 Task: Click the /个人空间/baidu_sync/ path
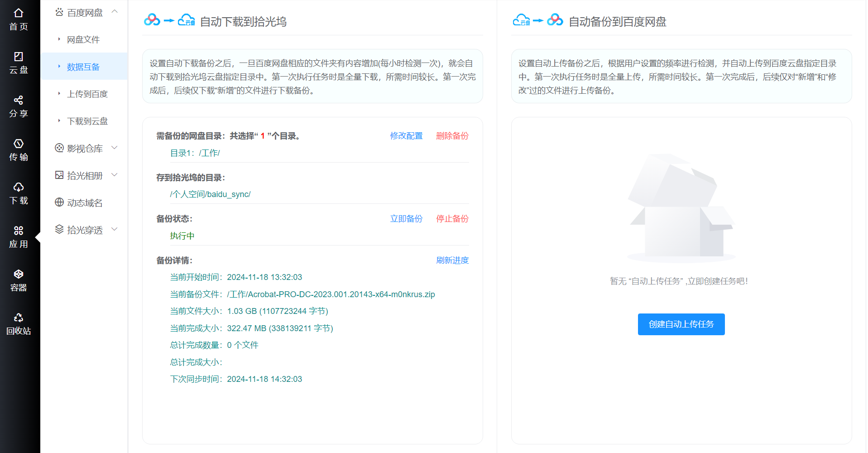210,194
